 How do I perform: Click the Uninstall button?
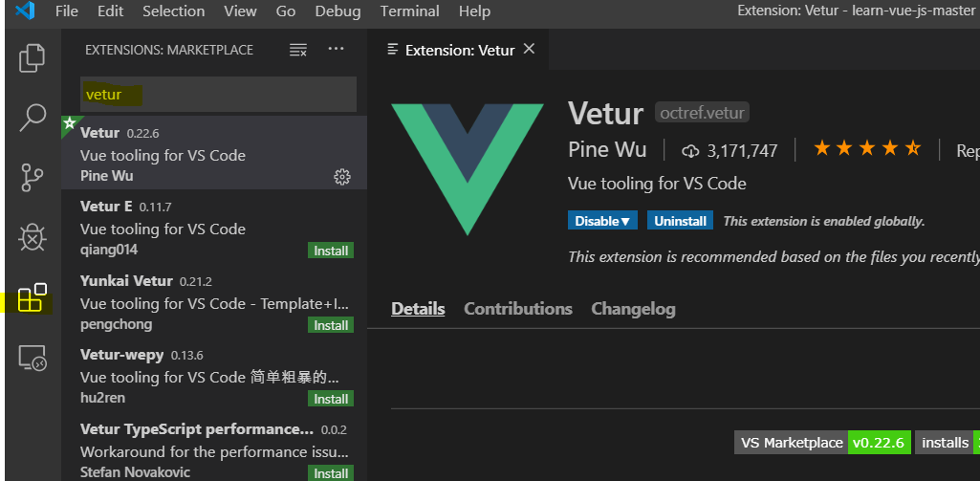[x=680, y=221]
